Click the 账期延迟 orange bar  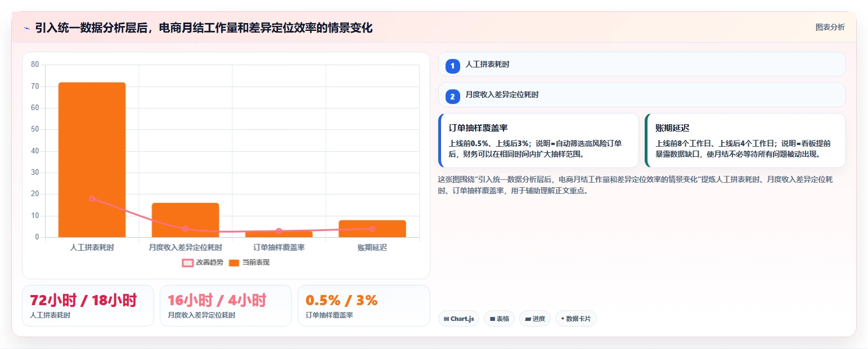[372, 229]
